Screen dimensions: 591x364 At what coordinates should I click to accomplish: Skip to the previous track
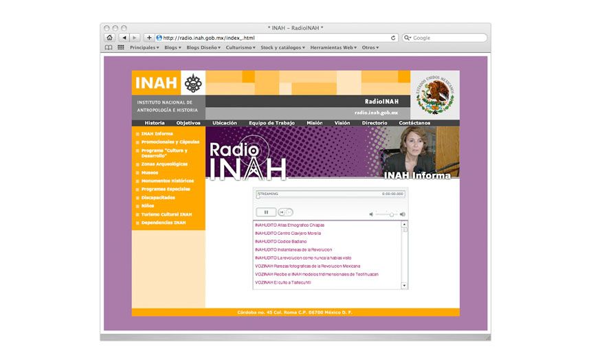pos(282,212)
